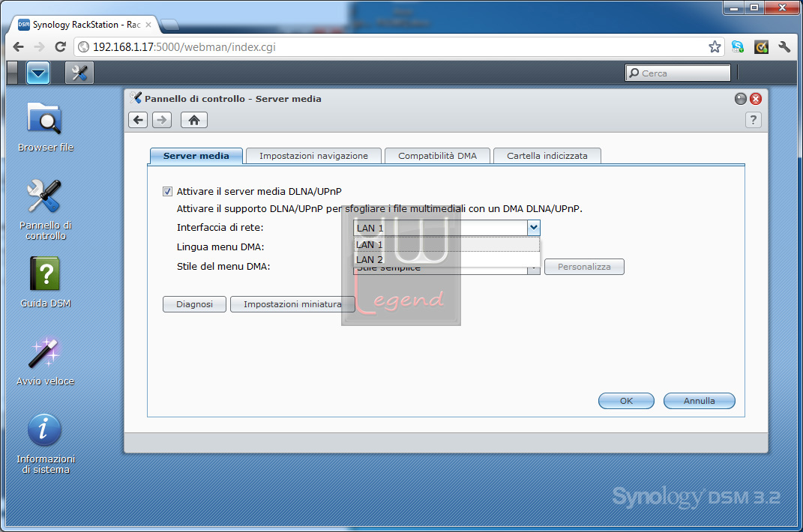Click the green check extension icon
The height and width of the screenshot is (532, 803).
point(761,47)
